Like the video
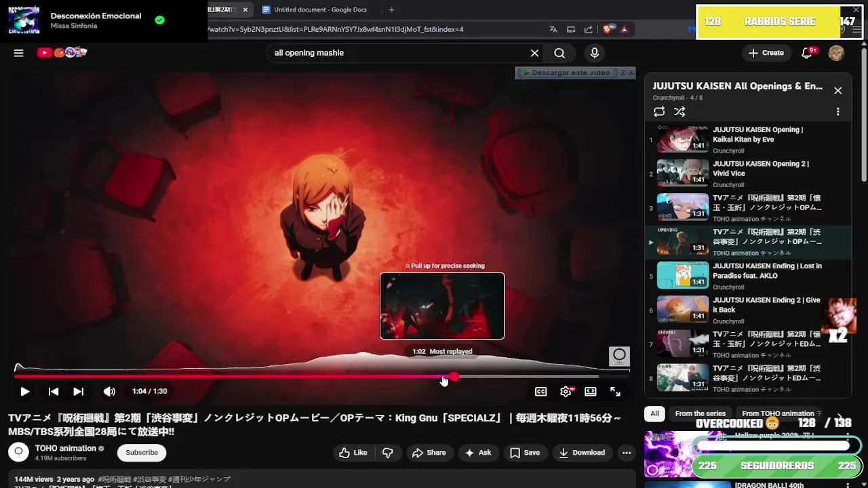Viewport: 868px width, 488px height. click(353, 452)
